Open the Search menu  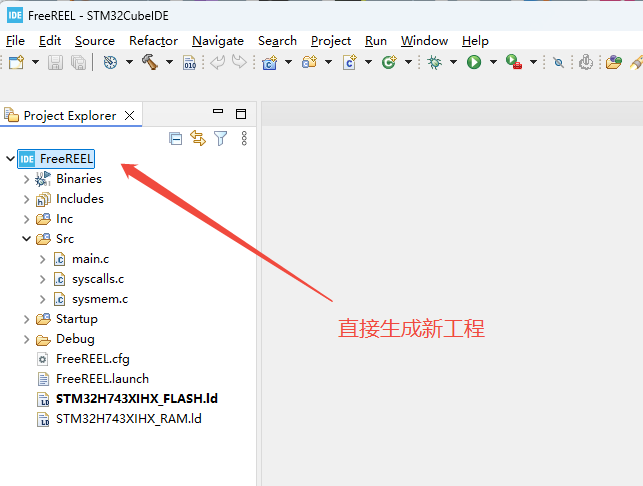[x=277, y=41]
